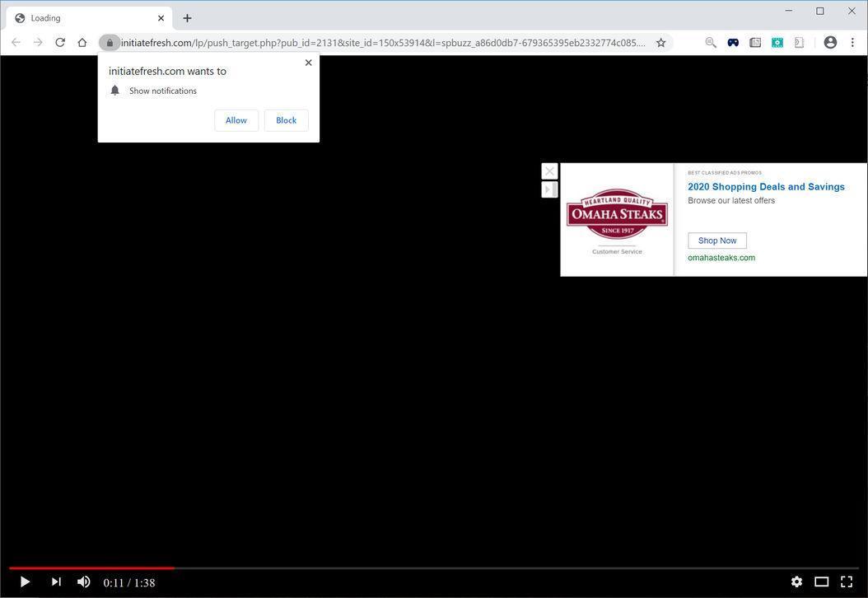Viewport: 868px width, 598px height.
Task: Visit omahasteaks.com link
Action: coord(721,258)
